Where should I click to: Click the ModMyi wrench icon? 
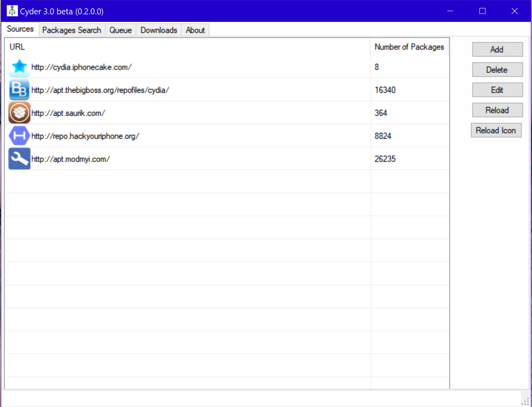pyautogui.click(x=19, y=159)
